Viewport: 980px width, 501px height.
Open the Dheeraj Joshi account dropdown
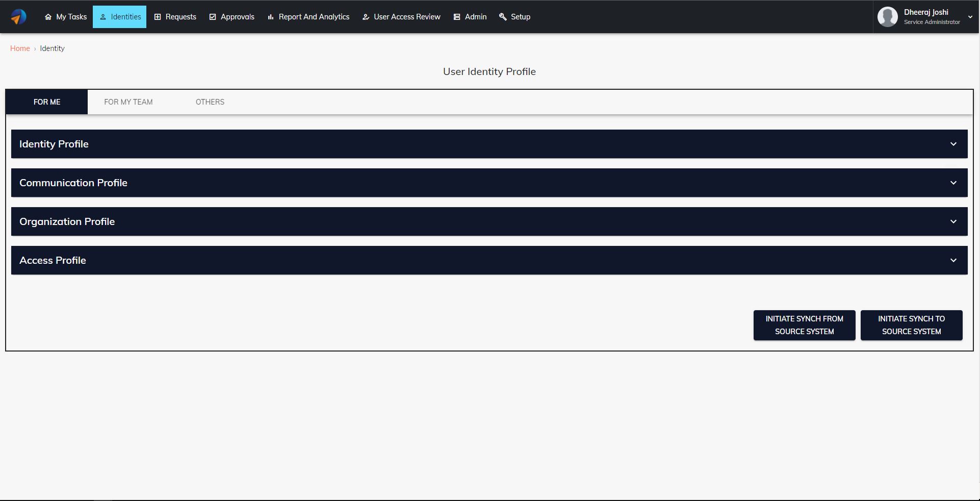(x=970, y=16)
